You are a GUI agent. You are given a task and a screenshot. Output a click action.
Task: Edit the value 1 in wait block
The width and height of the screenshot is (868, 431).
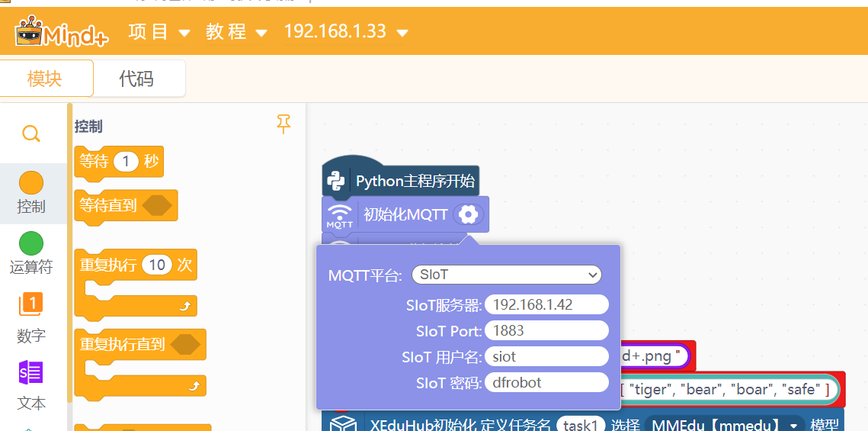tap(126, 161)
